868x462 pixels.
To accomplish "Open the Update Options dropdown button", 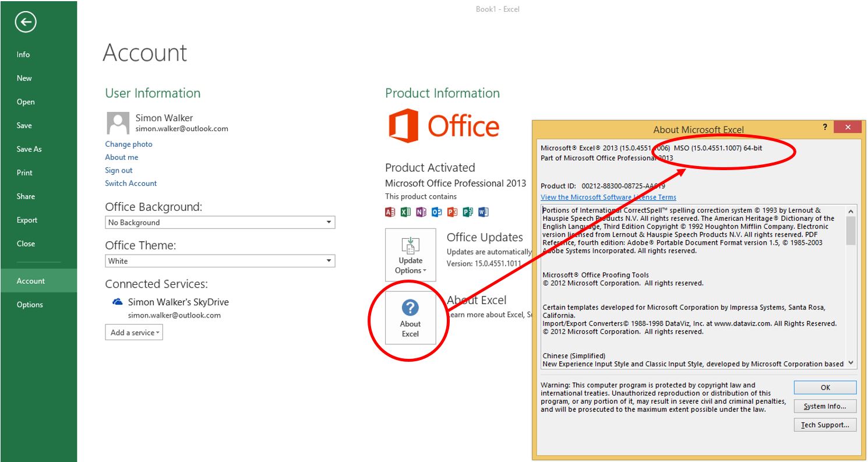I will (411, 255).
